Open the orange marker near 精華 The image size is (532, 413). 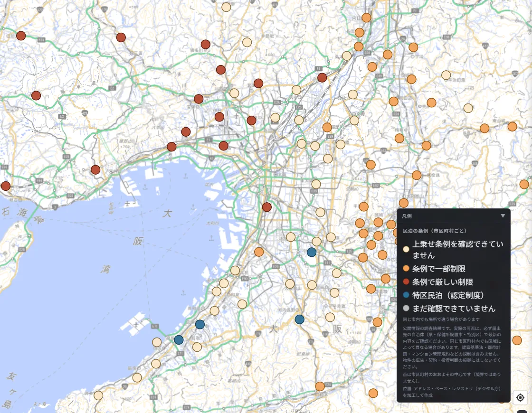click(399, 138)
